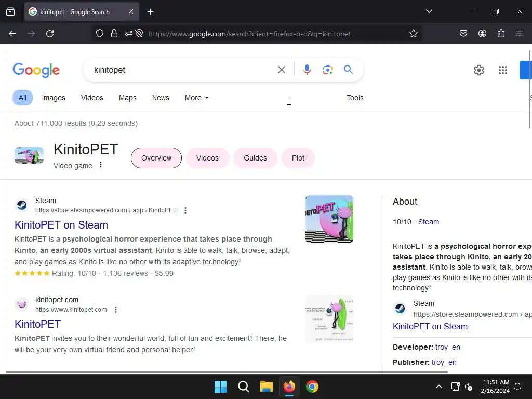Start voice search with the microphone

(x=307, y=70)
